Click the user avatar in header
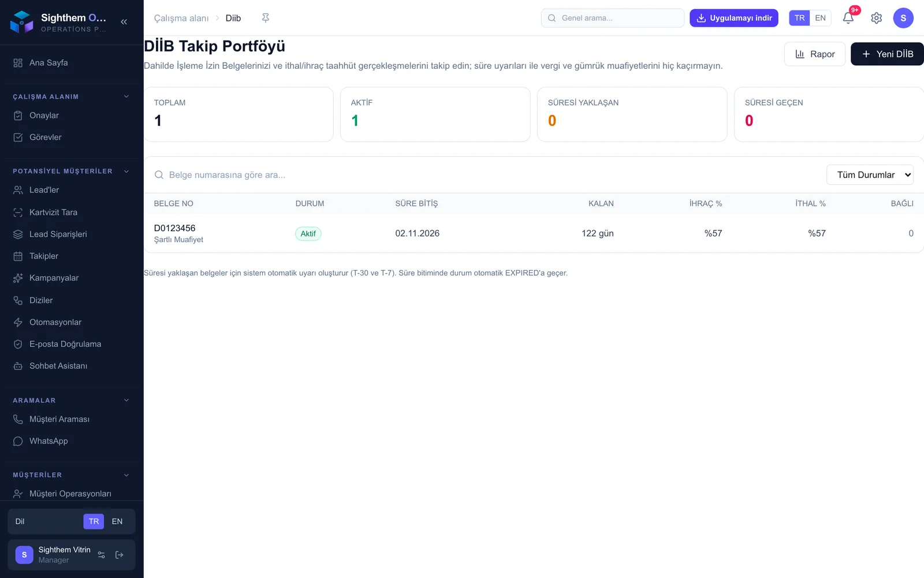This screenshot has width=924, height=578. coord(903,18)
